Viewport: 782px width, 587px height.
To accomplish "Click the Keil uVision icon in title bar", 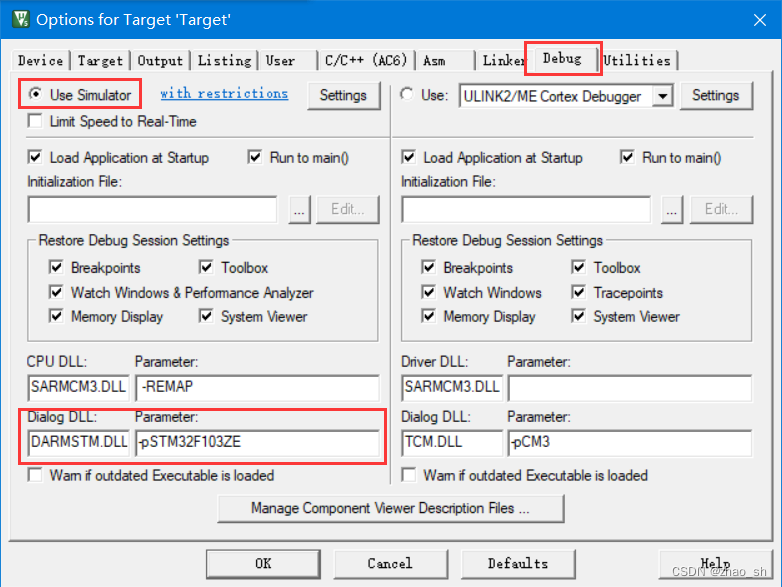I will (20, 19).
